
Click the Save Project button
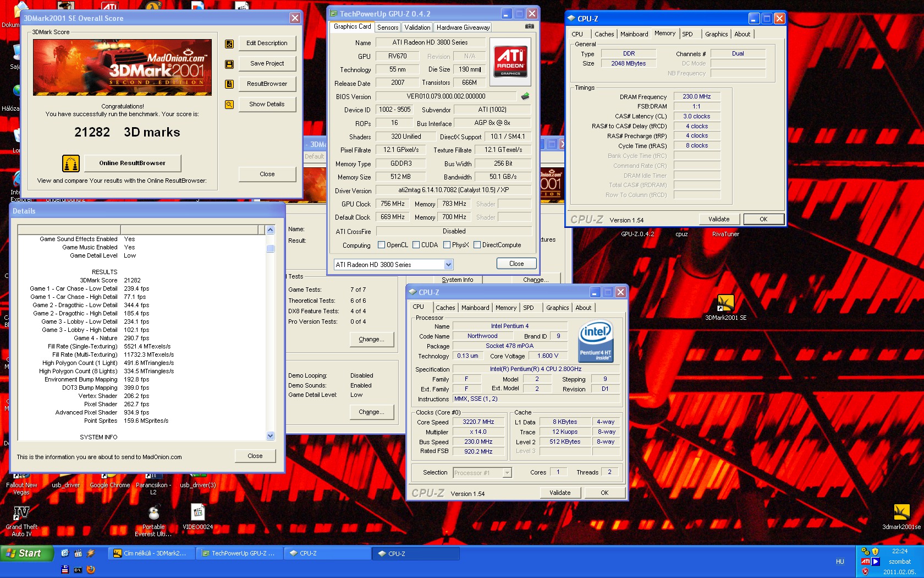[x=267, y=64]
